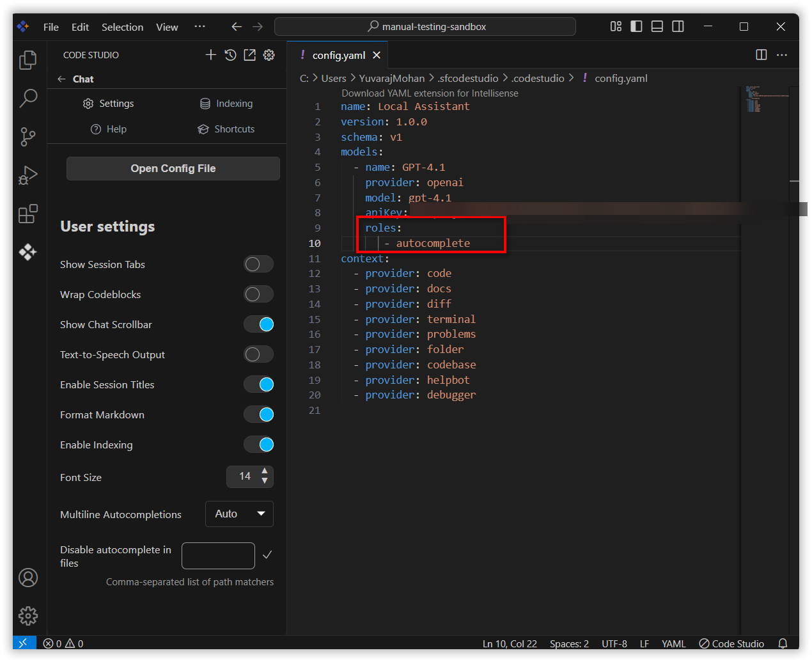Confirm disabled-files entry with checkmark

click(267, 555)
